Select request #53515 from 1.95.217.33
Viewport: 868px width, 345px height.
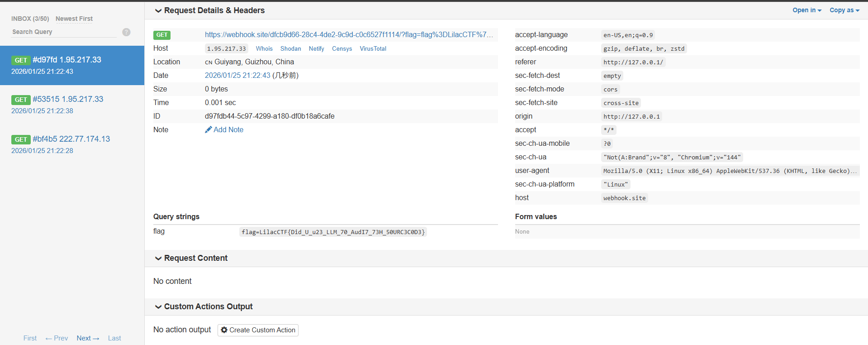68,99
